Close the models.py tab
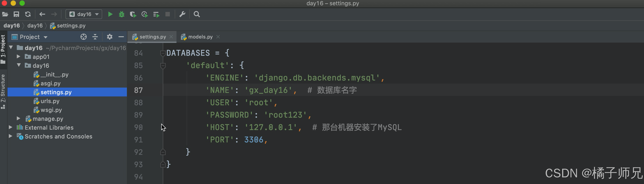 click(218, 37)
